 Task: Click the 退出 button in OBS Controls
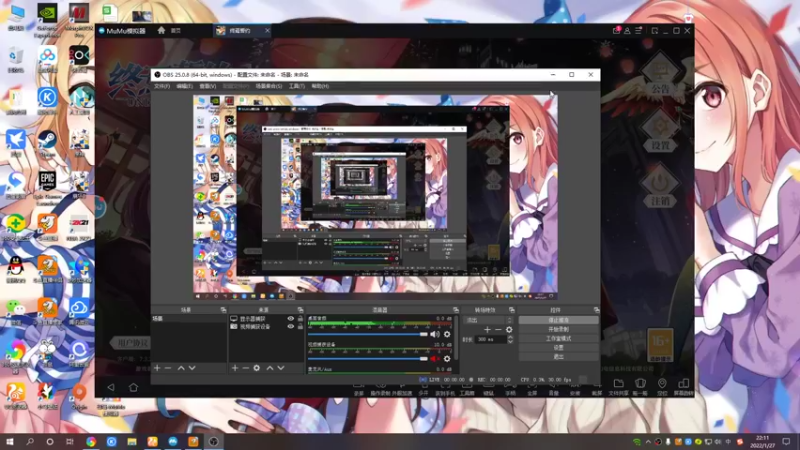tap(559, 357)
